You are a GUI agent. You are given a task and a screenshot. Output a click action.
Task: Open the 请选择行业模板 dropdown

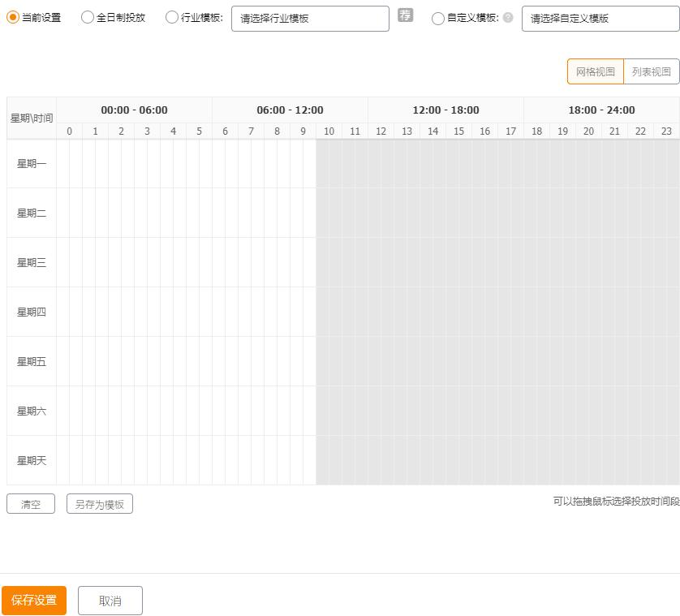tap(310, 18)
